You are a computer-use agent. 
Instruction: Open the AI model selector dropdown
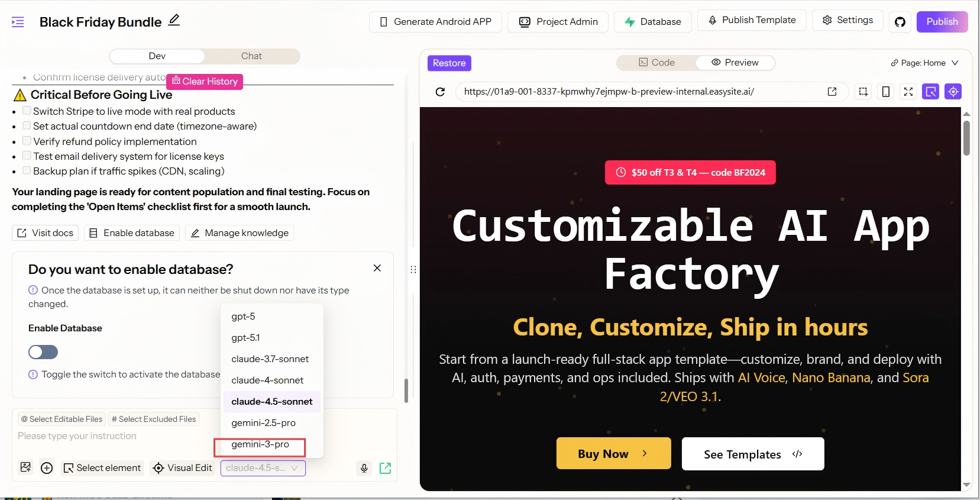pyautogui.click(x=263, y=468)
